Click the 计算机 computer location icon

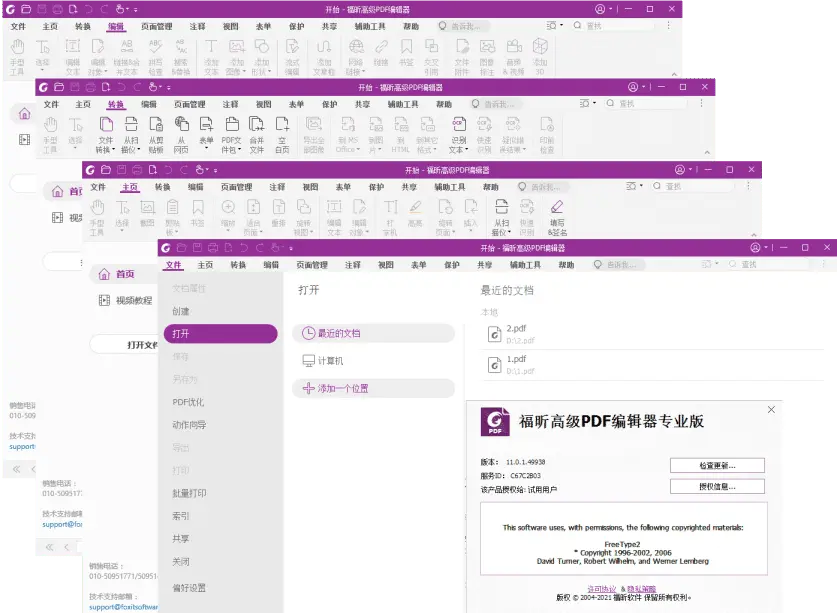coord(309,361)
